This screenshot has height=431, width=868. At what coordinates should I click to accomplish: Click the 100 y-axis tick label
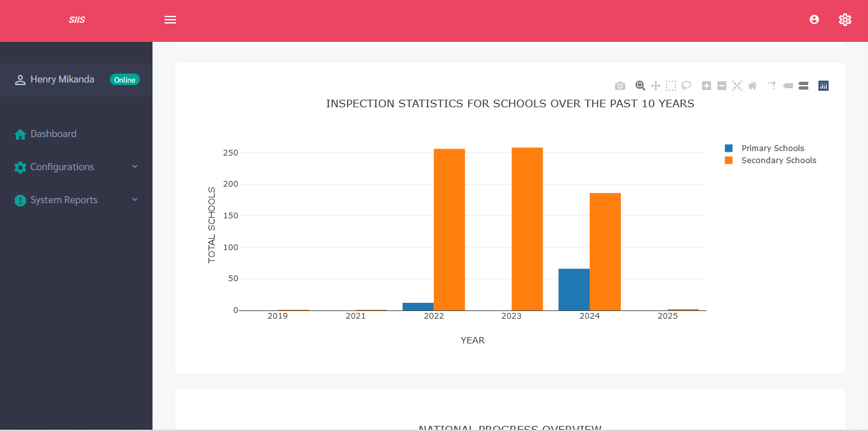pyautogui.click(x=230, y=247)
